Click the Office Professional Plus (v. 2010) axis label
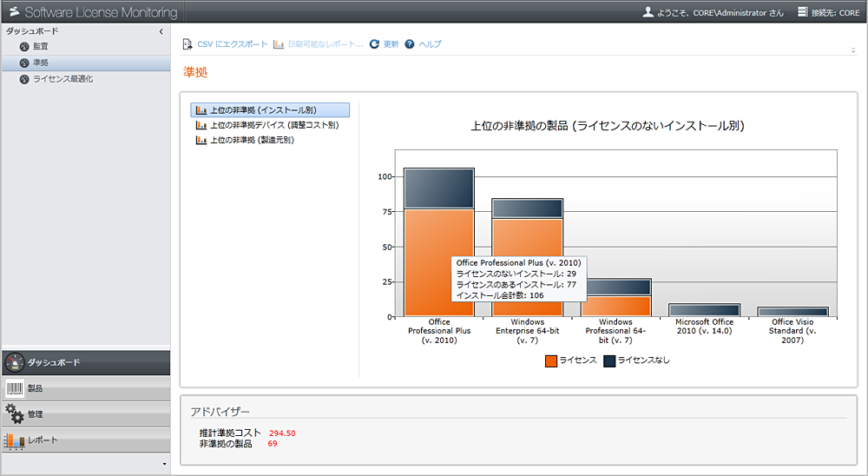The image size is (868, 476). click(439, 331)
